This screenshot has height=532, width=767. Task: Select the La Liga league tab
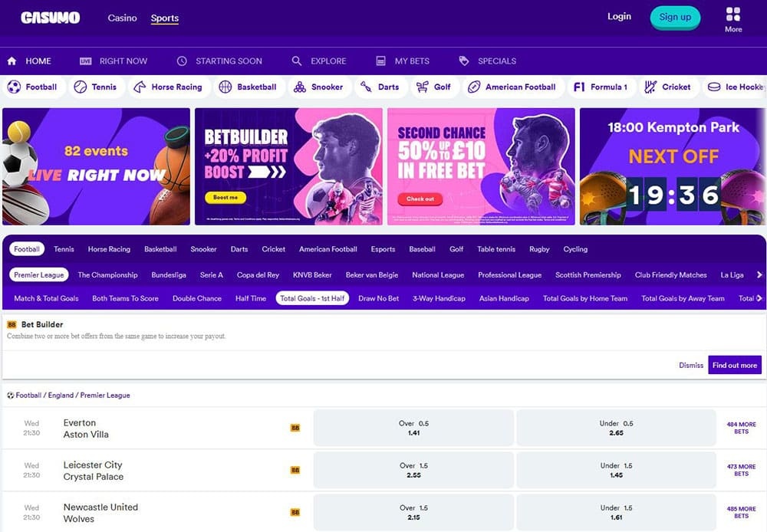[x=732, y=274]
